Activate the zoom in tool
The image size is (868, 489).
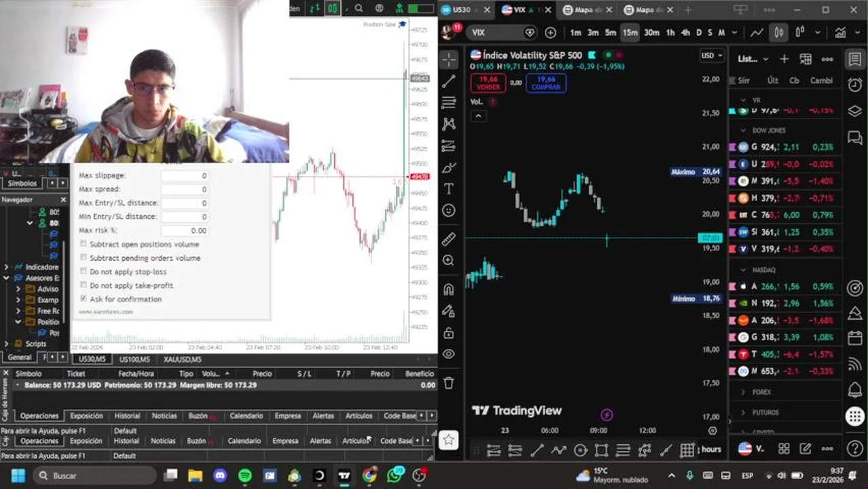(x=449, y=261)
